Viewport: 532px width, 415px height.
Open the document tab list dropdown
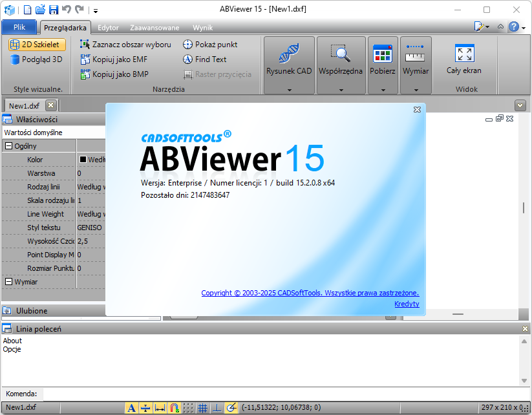pyautogui.click(x=520, y=105)
